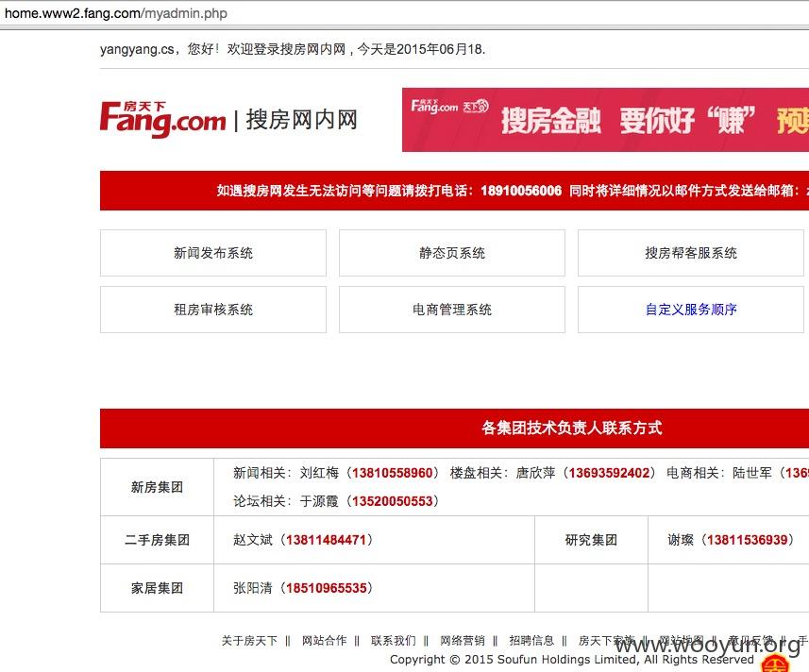Click phone number 13811484471
This screenshot has width=809, height=672.
326,540
